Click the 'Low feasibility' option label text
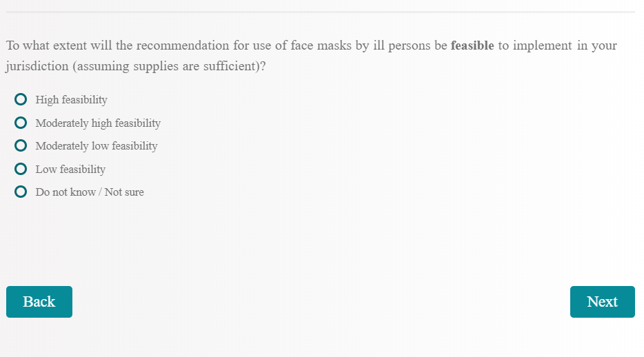The height and width of the screenshot is (357, 644). point(70,170)
